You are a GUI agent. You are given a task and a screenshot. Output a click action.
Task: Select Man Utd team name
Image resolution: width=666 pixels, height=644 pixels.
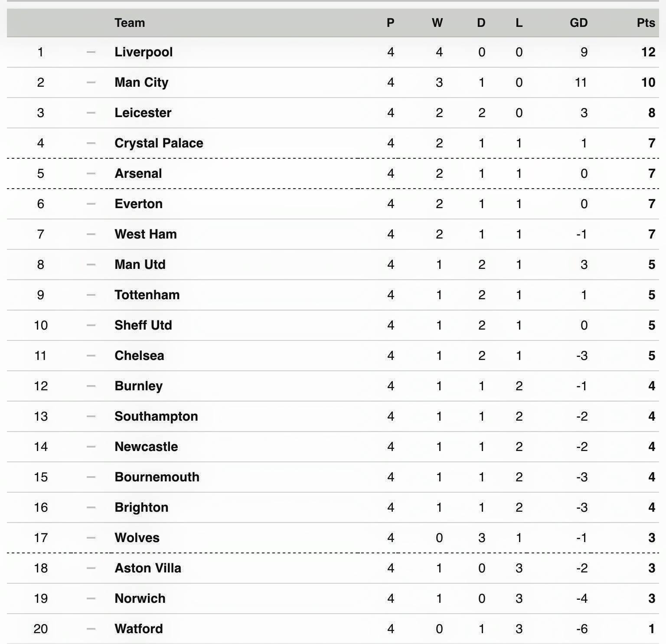tap(140, 265)
